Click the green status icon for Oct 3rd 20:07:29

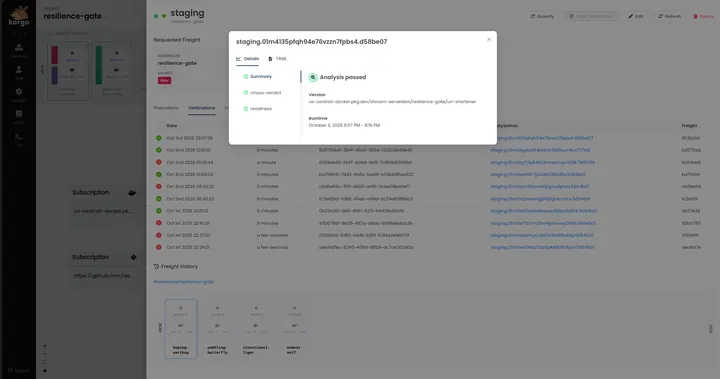(x=158, y=138)
